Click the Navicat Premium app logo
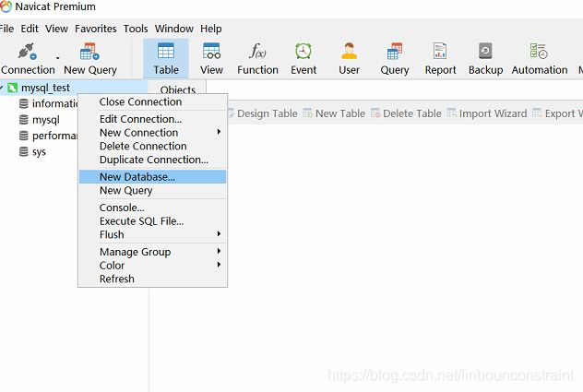583x392 pixels. point(6,6)
